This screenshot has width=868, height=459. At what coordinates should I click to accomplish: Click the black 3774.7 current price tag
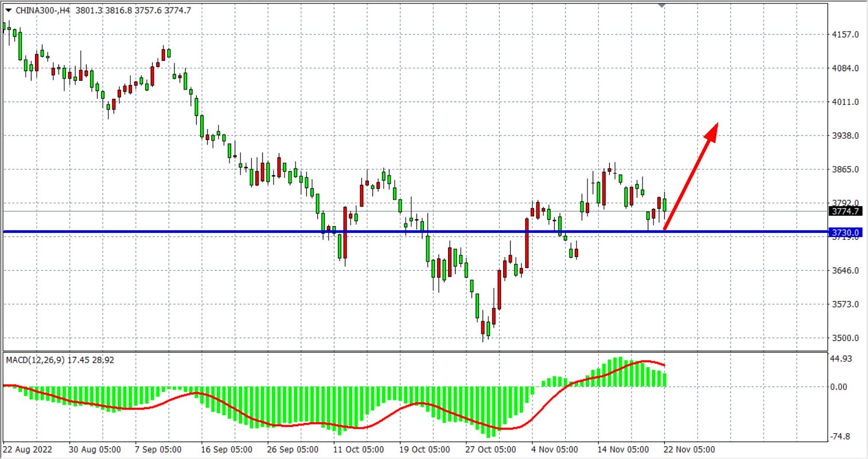(x=846, y=211)
